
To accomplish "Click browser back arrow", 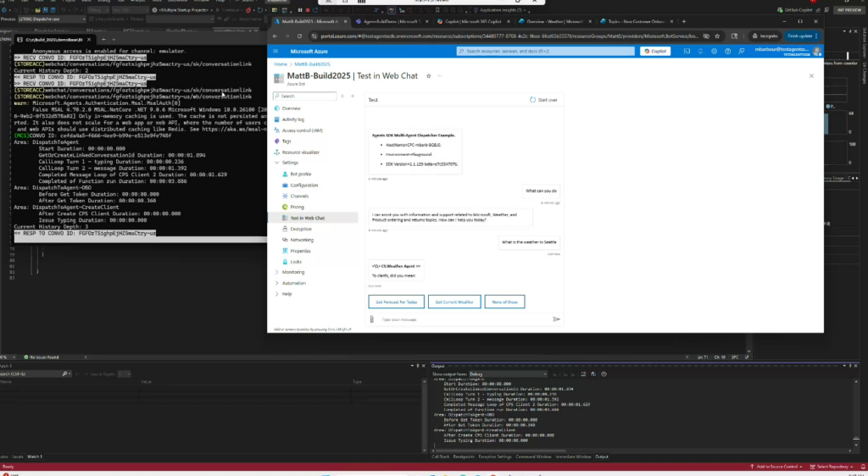I will (x=275, y=36).
